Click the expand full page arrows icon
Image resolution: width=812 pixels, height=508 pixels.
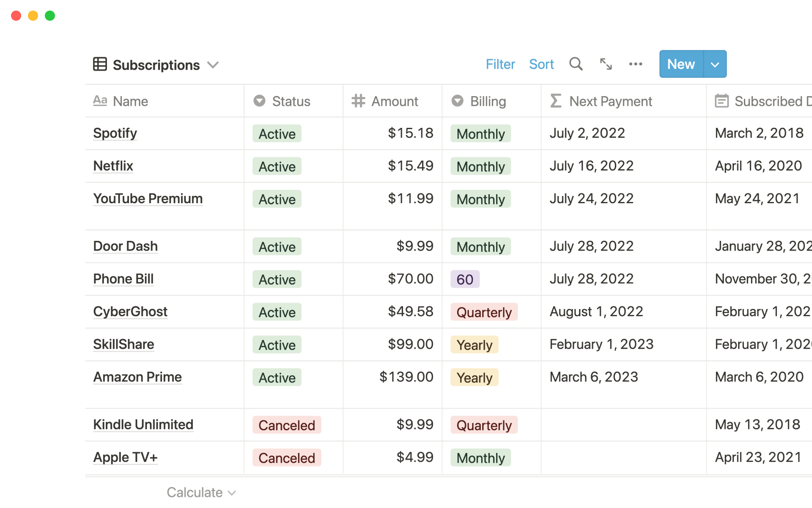tap(606, 64)
